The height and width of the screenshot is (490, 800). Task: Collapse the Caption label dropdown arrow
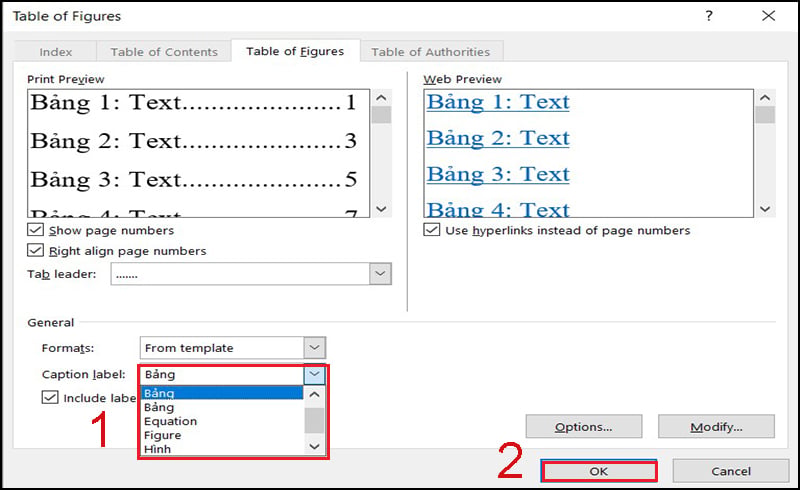point(314,374)
